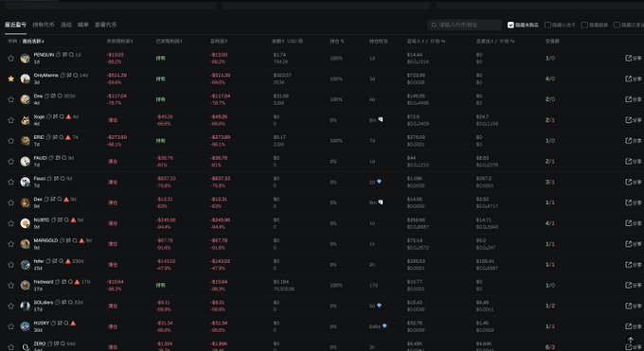Share the fredward row
The image size is (644, 351).
633,285
